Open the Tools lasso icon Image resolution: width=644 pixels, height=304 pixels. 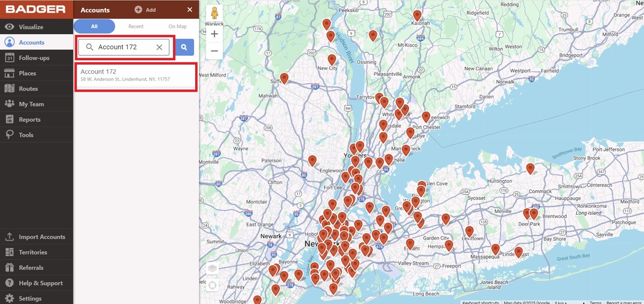(9, 135)
